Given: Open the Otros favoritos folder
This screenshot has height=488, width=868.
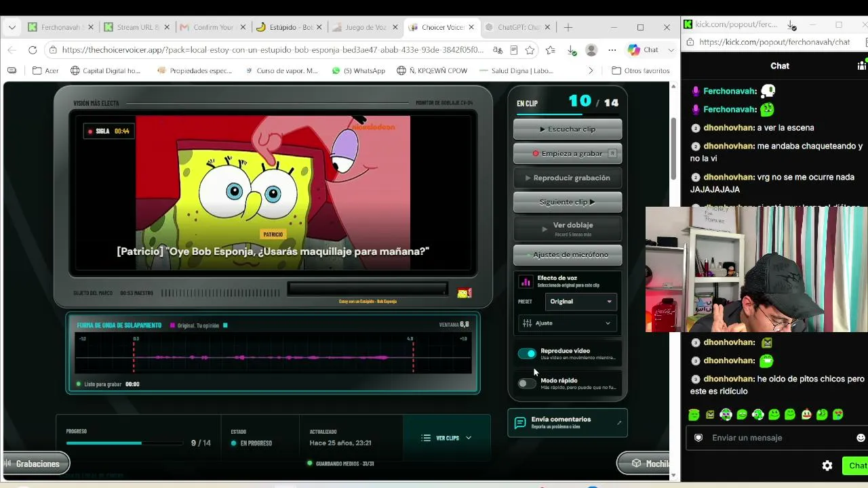Looking at the screenshot, I should [641, 70].
